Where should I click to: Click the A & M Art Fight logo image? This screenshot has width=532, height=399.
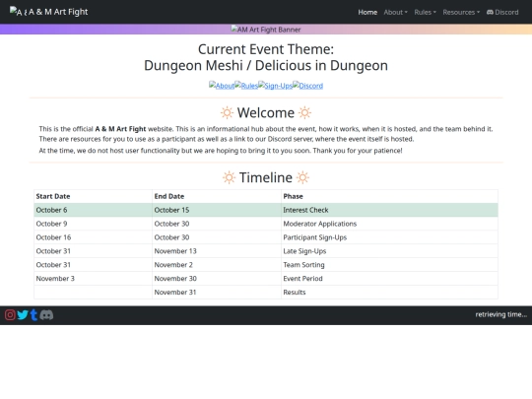tap(19, 12)
